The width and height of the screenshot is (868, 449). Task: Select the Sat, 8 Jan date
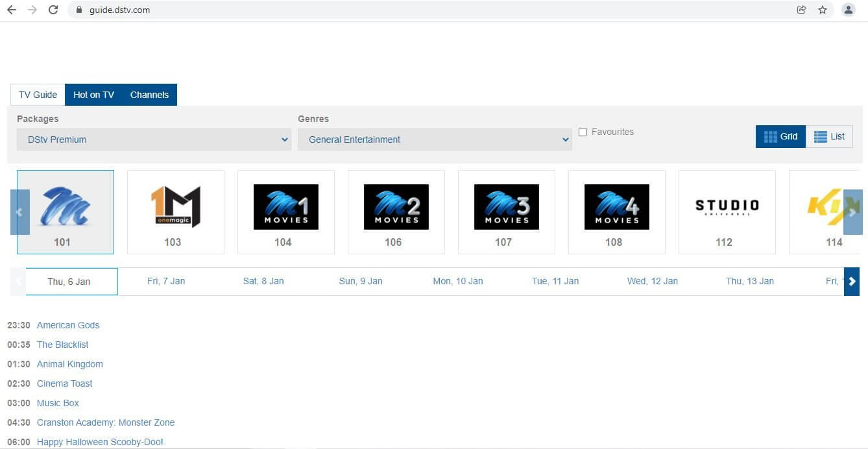pyautogui.click(x=263, y=281)
